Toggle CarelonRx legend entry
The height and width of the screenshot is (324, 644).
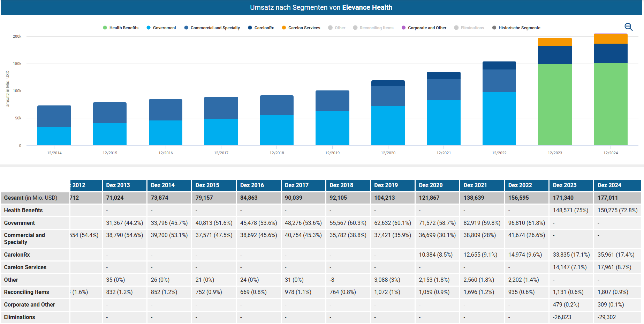click(264, 28)
